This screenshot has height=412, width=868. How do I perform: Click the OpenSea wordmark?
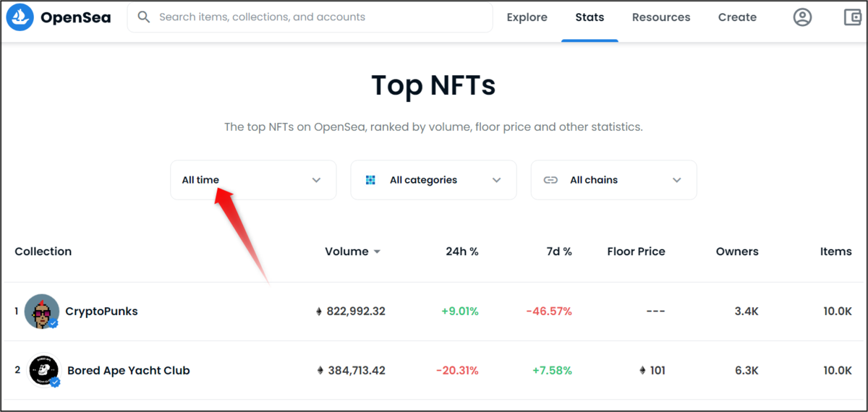76,17
